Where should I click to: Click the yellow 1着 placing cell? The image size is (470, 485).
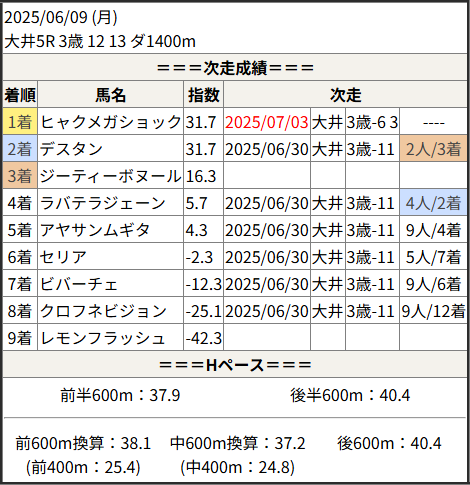coord(20,122)
